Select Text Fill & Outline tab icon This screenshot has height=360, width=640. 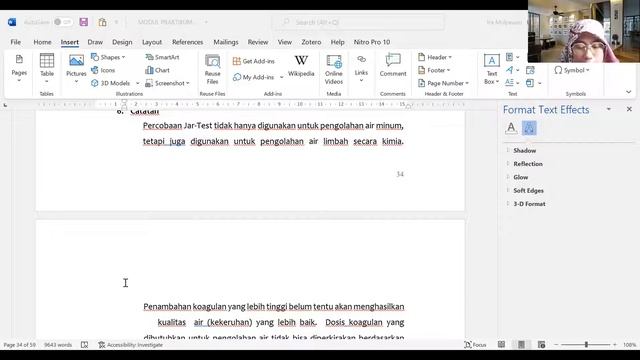pyautogui.click(x=511, y=128)
